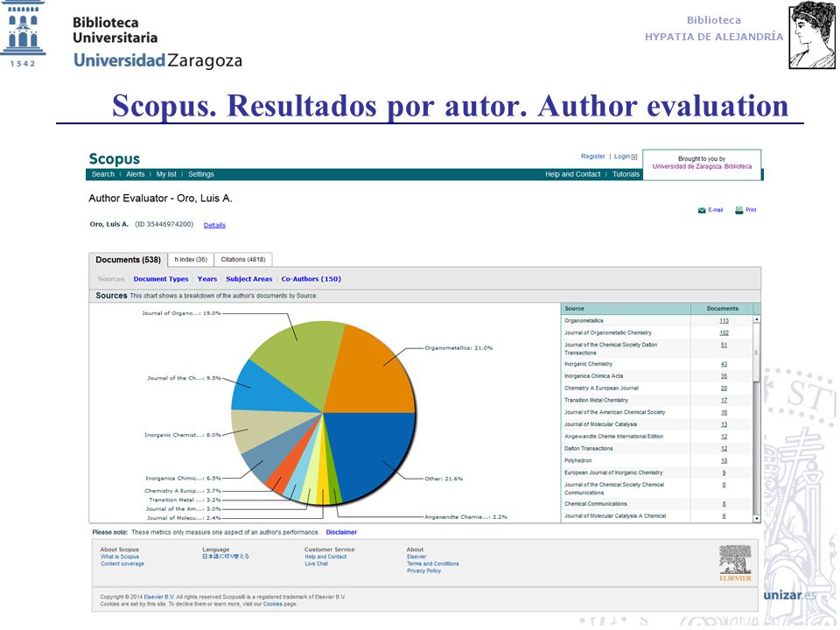Click the unizar.es logo text
The image size is (840, 630).
tap(789, 595)
